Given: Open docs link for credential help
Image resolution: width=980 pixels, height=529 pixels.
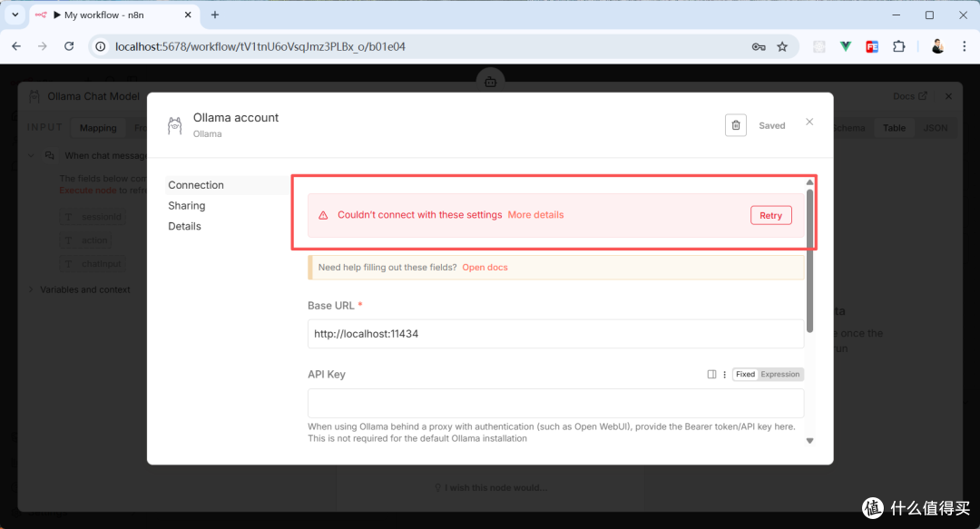Looking at the screenshot, I should (485, 267).
